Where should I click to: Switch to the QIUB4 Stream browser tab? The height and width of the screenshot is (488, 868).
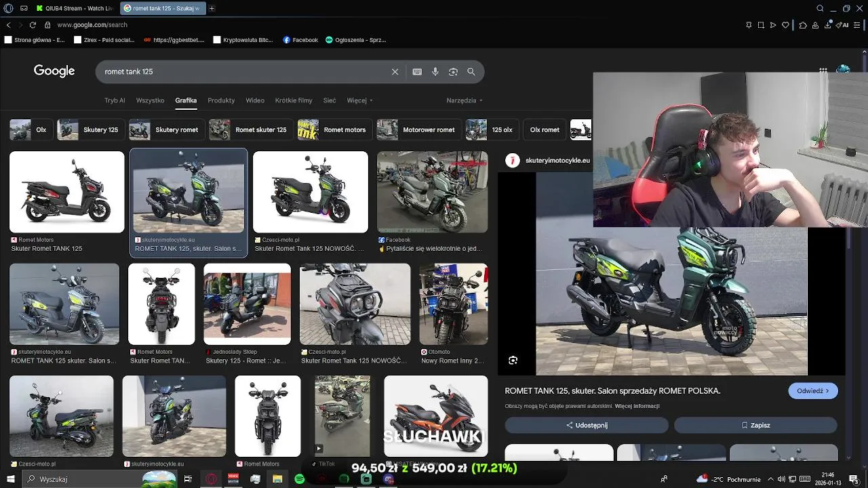[x=75, y=8]
